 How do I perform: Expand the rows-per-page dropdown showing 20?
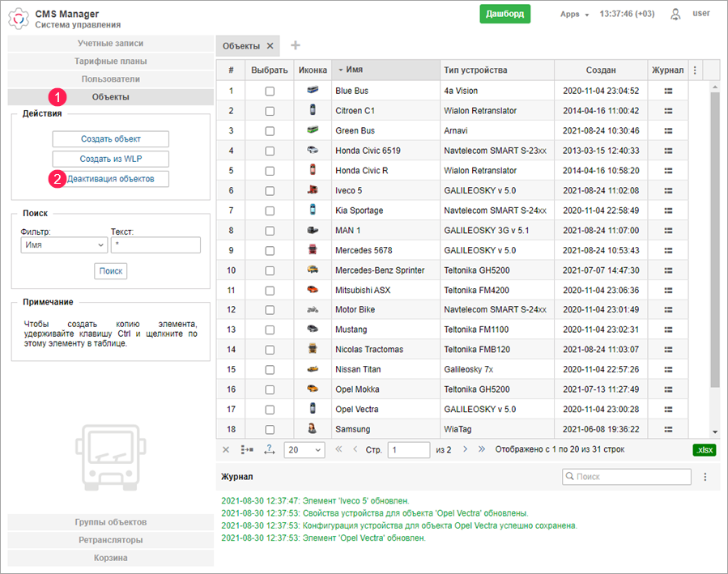(x=304, y=449)
